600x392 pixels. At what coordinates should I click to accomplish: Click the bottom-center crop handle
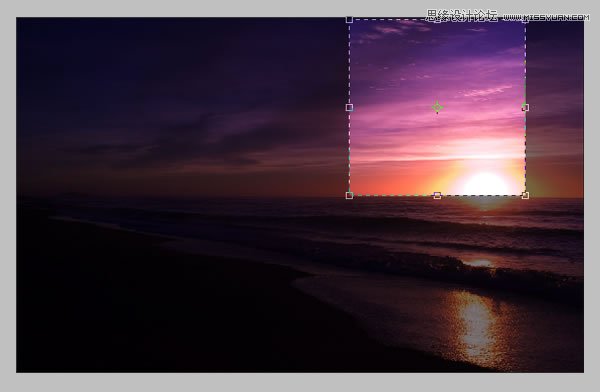[x=437, y=196]
